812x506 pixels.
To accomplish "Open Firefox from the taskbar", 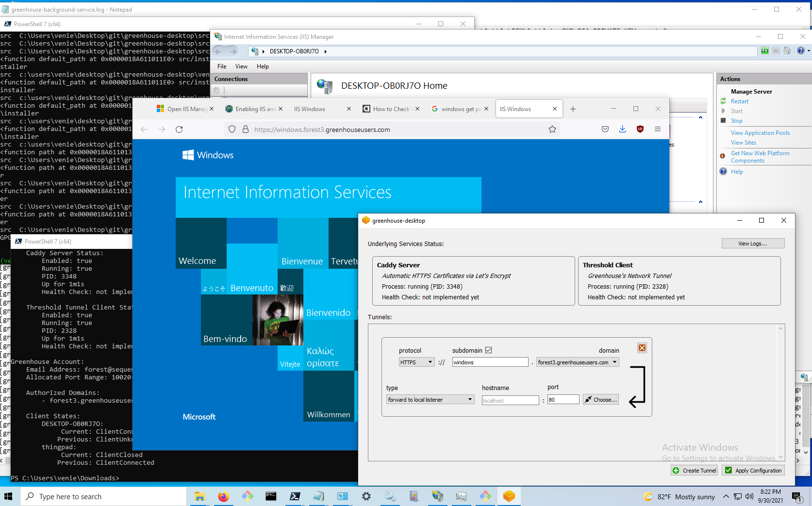I will click(223, 496).
